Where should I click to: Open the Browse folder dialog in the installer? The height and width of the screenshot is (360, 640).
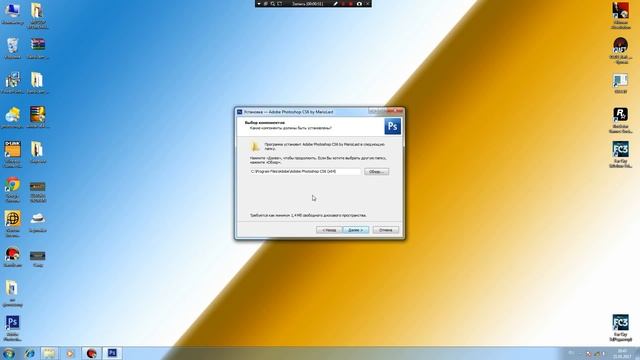[x=376, y=171]
